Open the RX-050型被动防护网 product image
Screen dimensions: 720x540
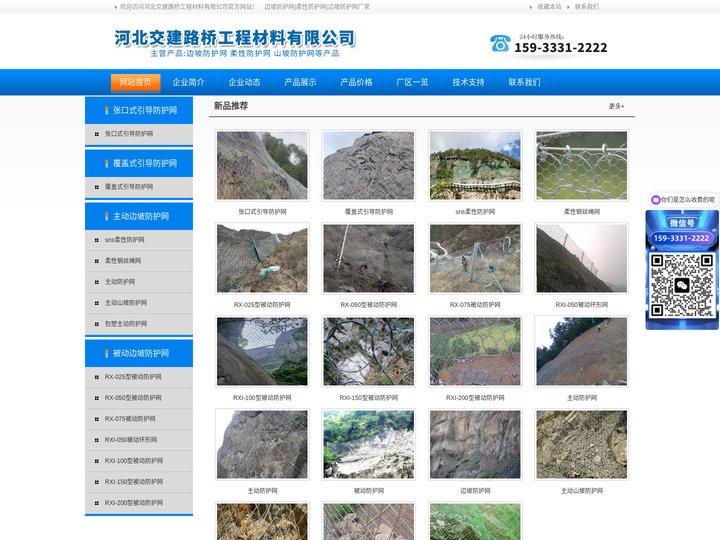(369, 259)
